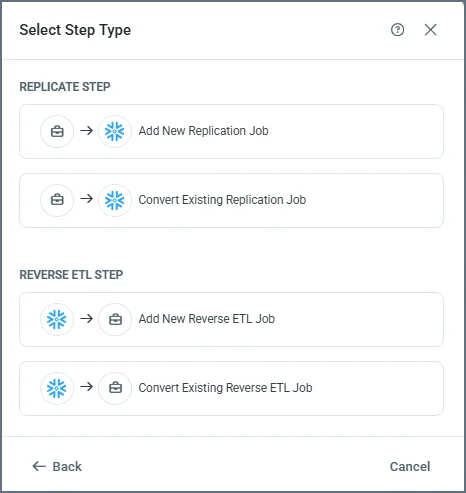
Task: Go Back to the previous step
Action: pyautogui.click(x=57, y=466)
